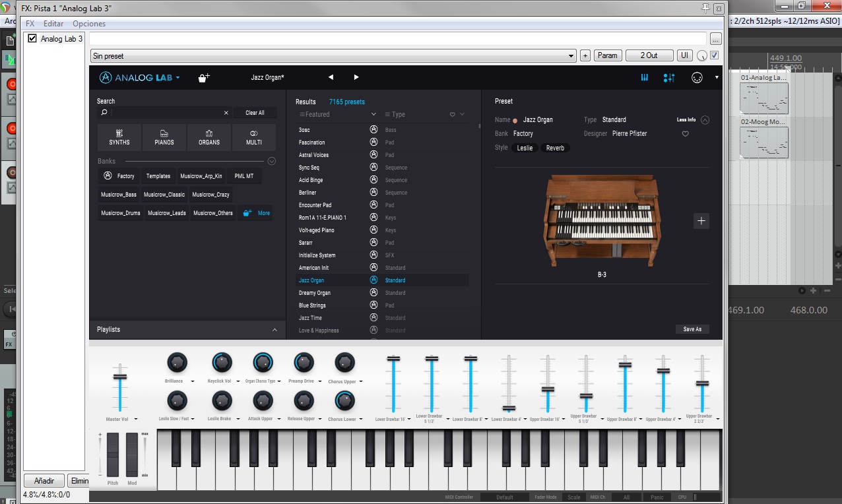Click the Param button
Screen dimensions: 842x504
pos(608,55)
